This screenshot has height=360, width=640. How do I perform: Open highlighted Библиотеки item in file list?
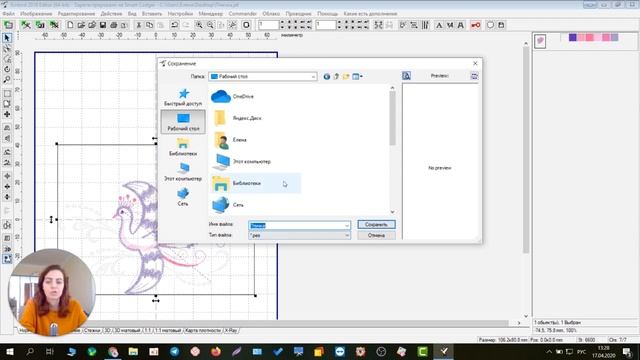click(256, 183)
